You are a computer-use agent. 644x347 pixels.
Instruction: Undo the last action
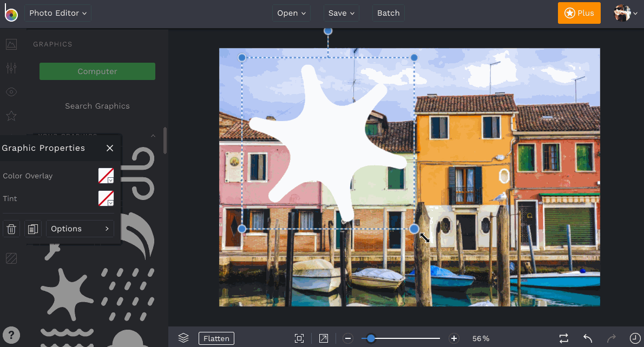(x=588, y=338)
